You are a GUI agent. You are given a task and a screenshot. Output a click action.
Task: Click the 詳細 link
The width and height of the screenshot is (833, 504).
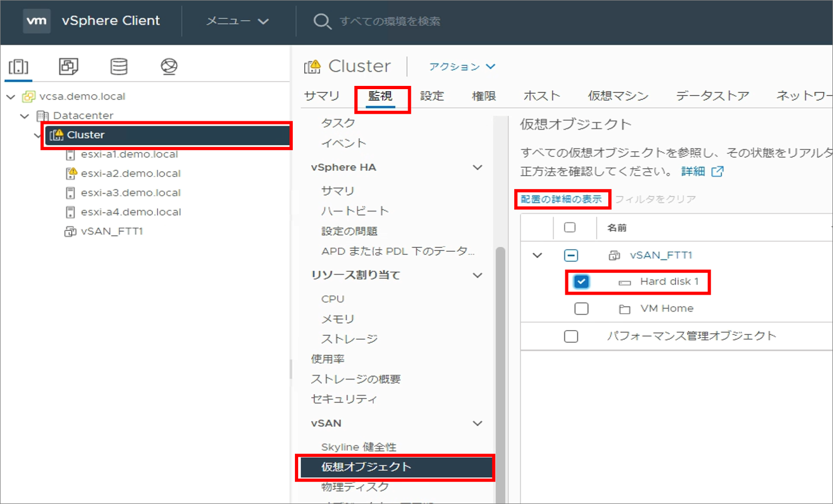click(693, 171)
